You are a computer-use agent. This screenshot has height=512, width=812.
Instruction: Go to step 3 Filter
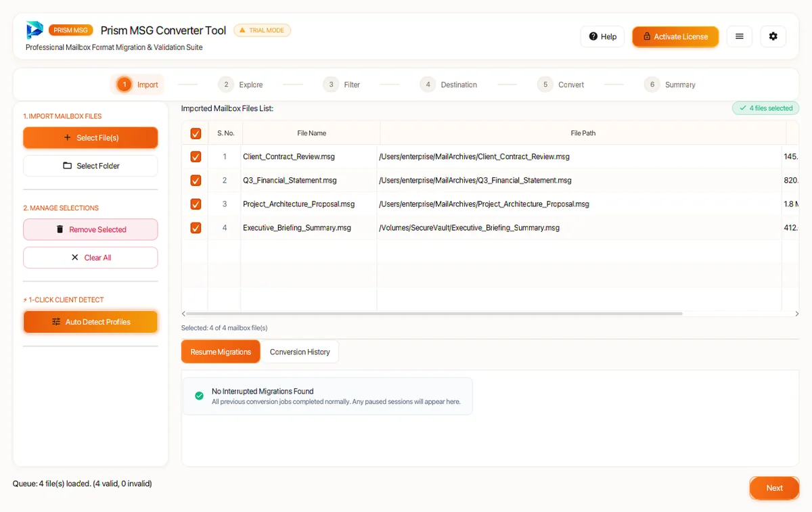pyautogui.click(x=342, y=85)
